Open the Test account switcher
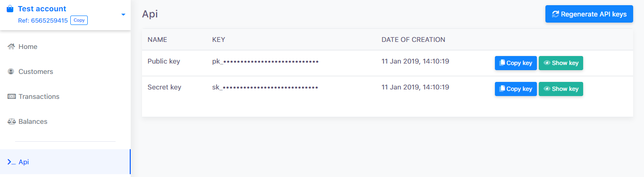 tap(65, 15)
